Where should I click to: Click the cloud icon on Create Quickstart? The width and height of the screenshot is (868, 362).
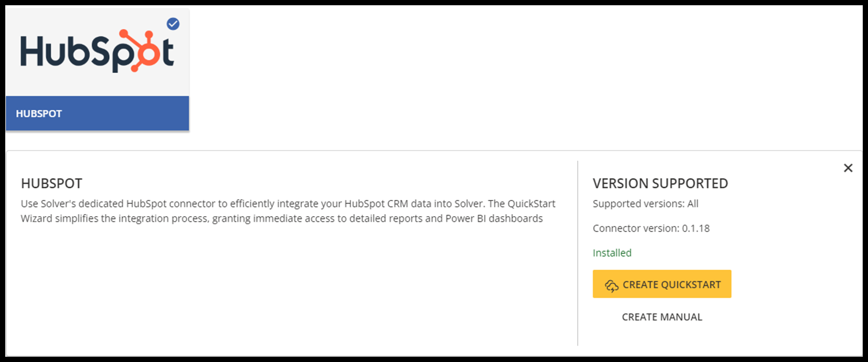coord(611,285)
